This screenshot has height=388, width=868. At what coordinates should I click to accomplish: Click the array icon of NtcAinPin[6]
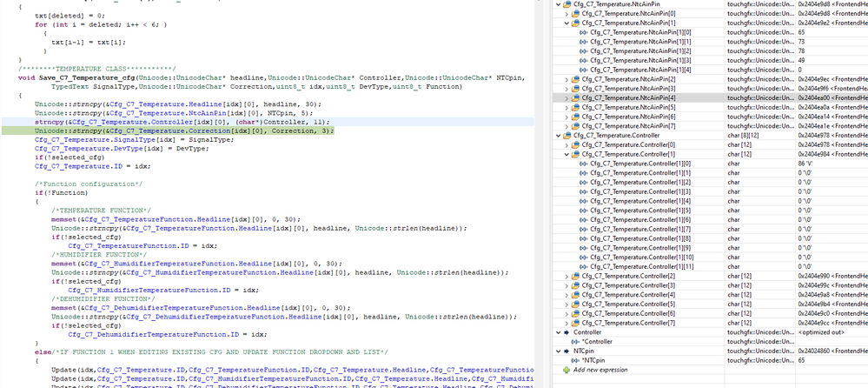tap(576, 117)
